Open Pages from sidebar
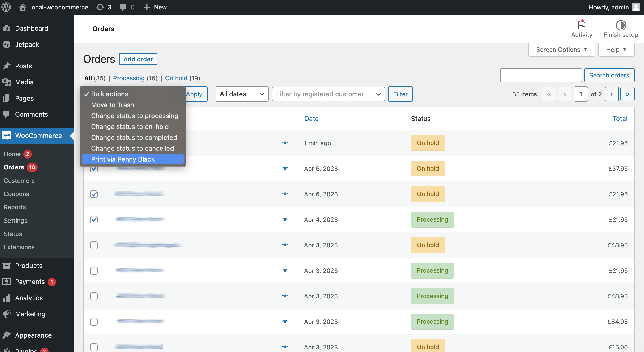 [37, 98]
